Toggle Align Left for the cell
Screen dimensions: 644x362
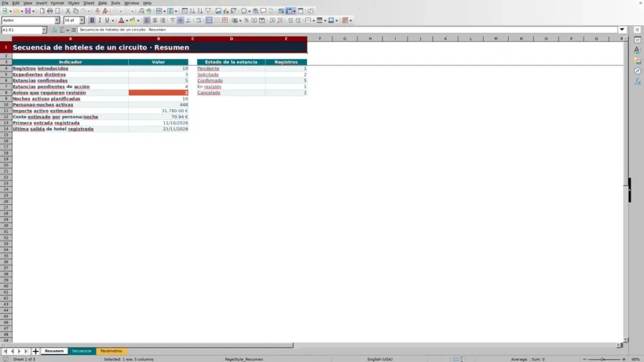(147, 21)
